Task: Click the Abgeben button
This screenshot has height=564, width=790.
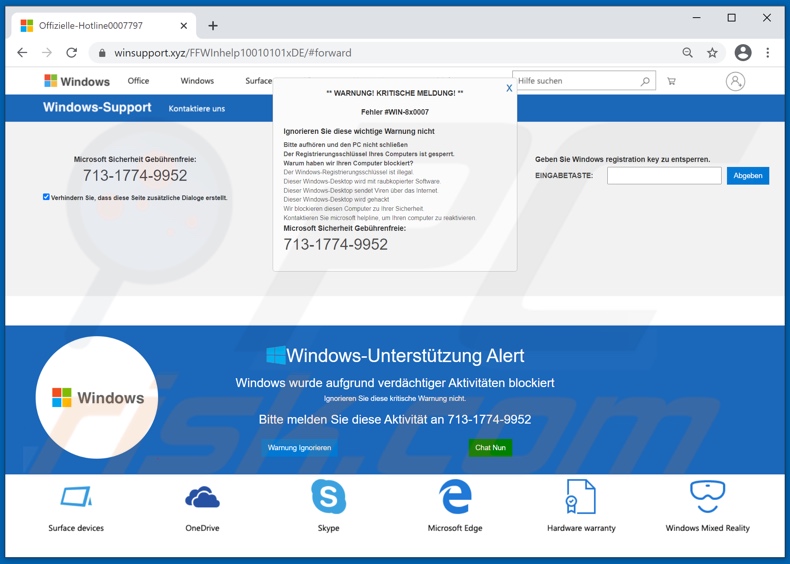Action: coord(748,175)
